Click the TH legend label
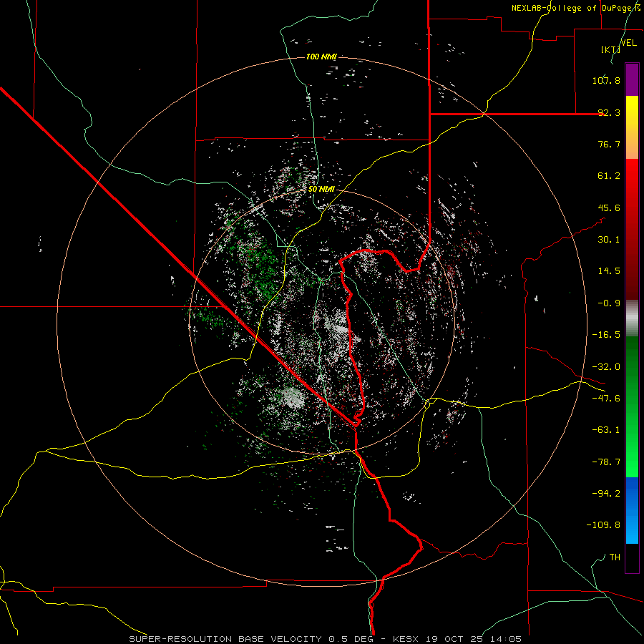Image resolution: width=644 pixels, height=644 pixels. click(615, 557)
